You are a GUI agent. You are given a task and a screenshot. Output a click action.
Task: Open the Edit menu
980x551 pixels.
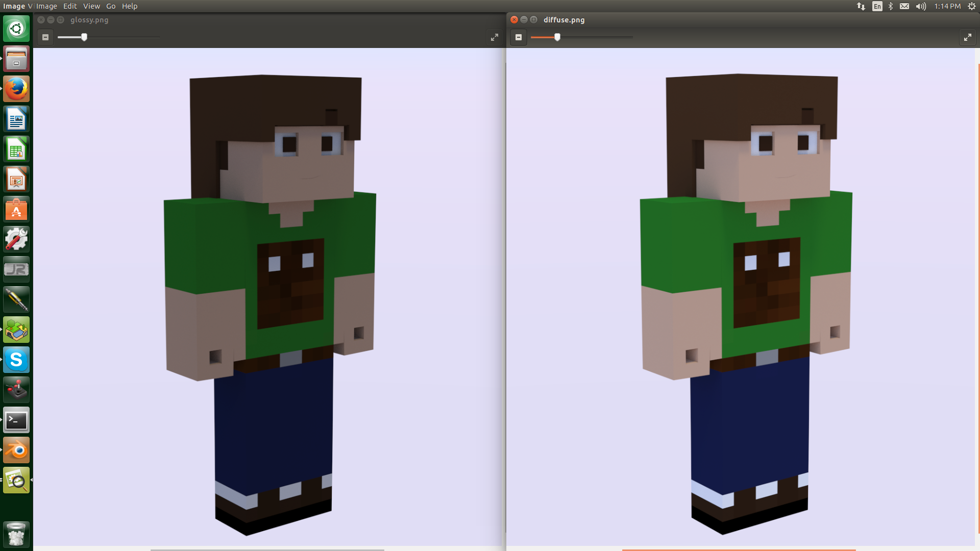70,6
